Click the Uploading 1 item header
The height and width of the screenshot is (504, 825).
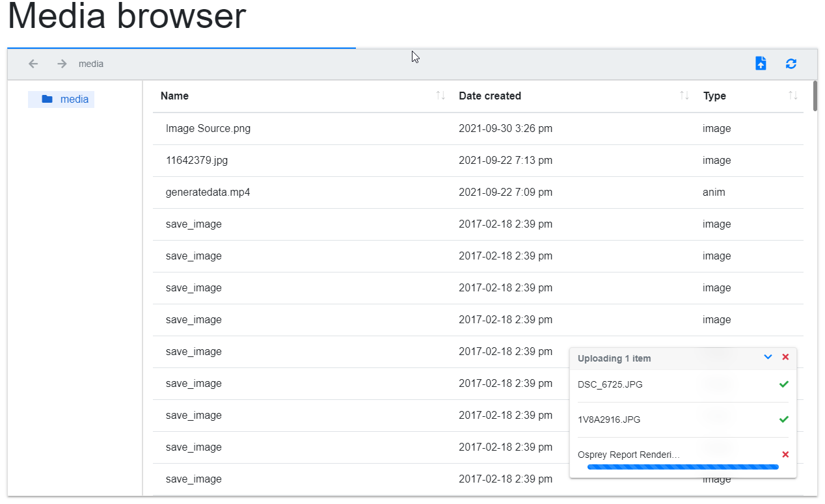click(x=614, y=358)
